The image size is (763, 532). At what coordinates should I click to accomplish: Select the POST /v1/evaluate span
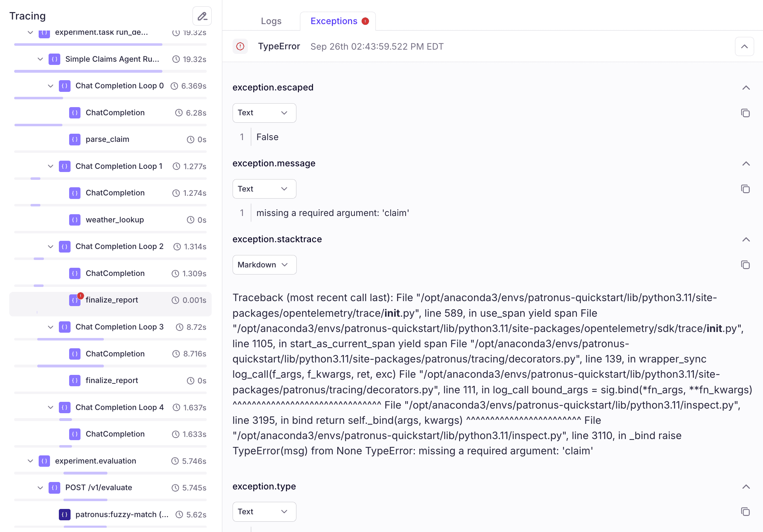99,488
